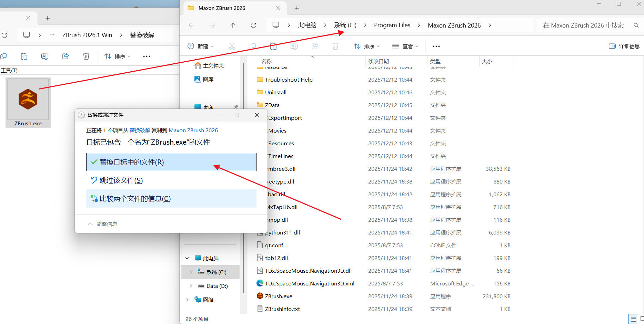Select ZBrush.exe icon in left folder

pos(28,102)
